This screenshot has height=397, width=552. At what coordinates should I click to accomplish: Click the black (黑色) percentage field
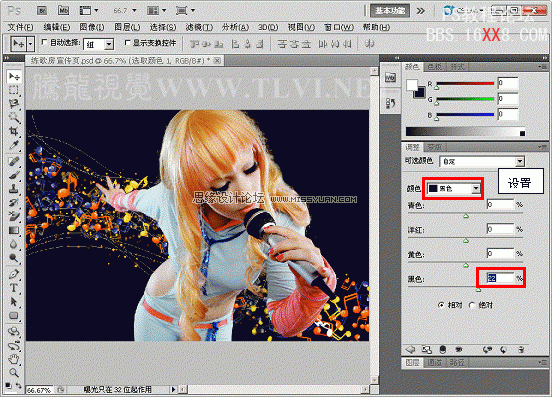[500, 278]
